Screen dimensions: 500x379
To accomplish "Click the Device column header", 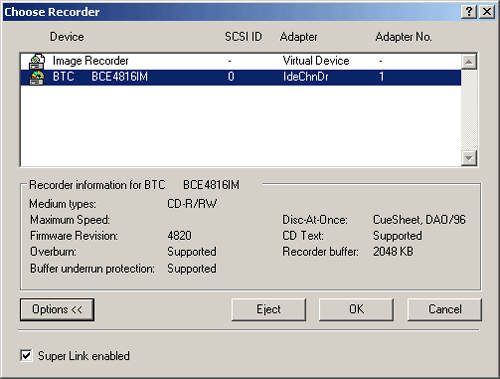I will tap(67, 37).
